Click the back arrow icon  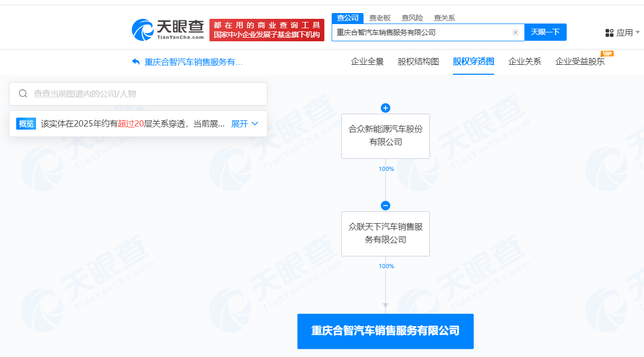(x=136, y=62)
